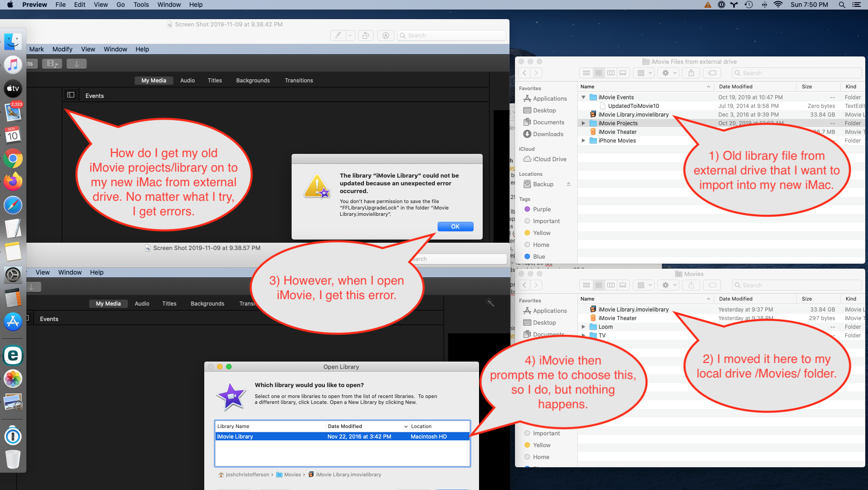Open iCloud Drive in the Finder sidebar

[x=545, y=159]
